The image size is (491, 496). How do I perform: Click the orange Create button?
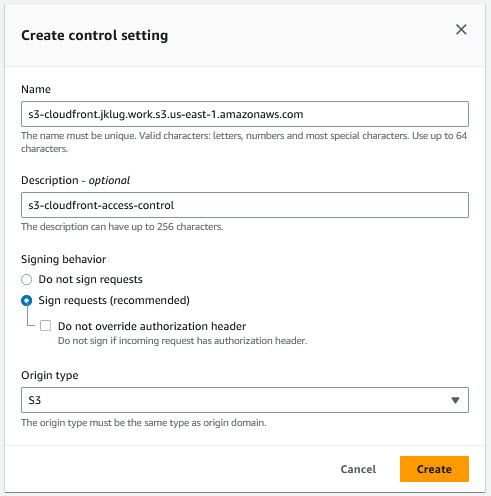(434, 469)
